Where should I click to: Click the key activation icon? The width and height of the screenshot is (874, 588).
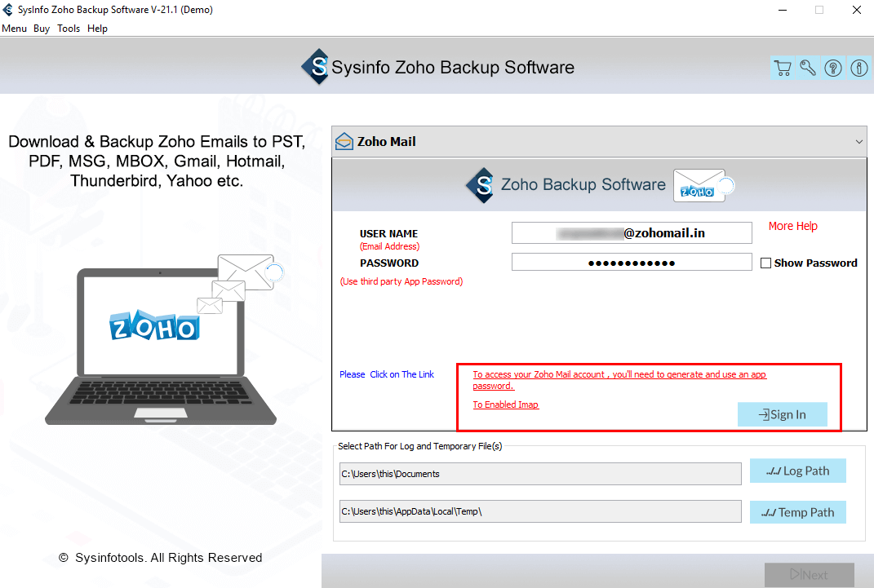click(808, 68)
